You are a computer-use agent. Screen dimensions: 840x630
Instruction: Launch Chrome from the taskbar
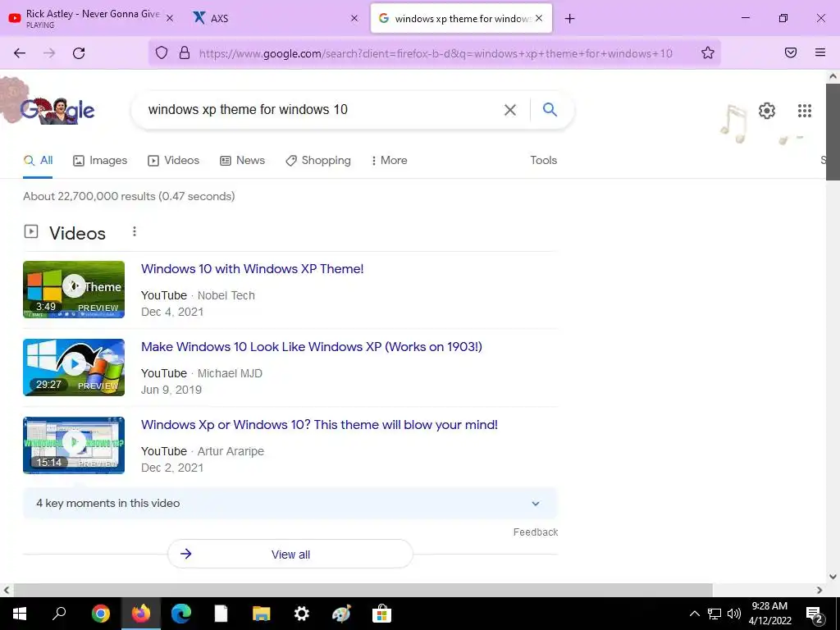(100, 614)
